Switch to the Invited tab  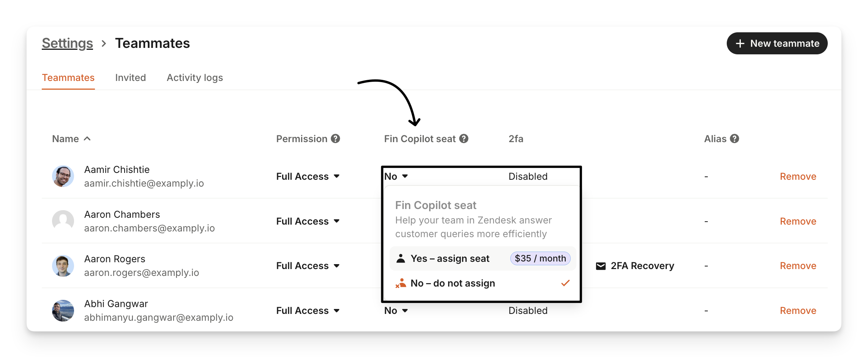coord(131,78)
